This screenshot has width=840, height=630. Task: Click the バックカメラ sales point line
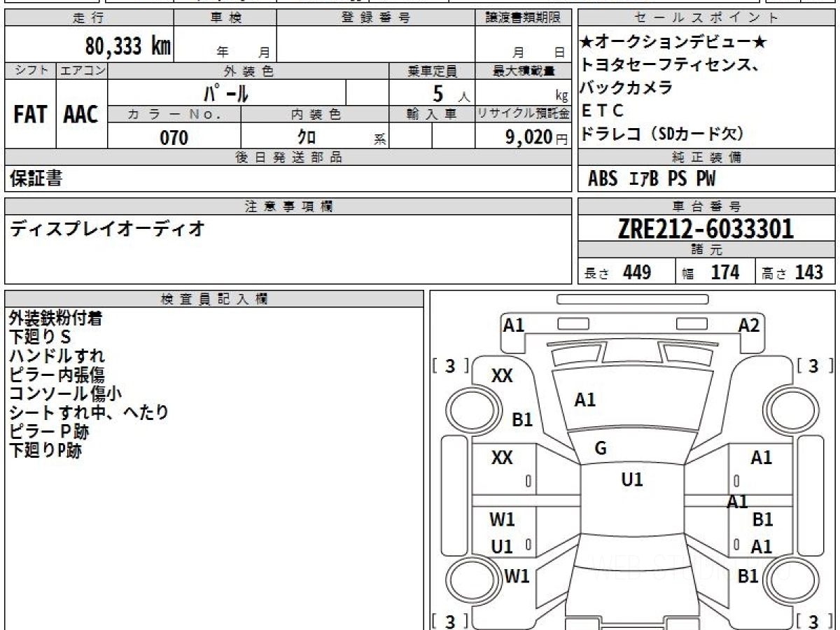[626, 87]
